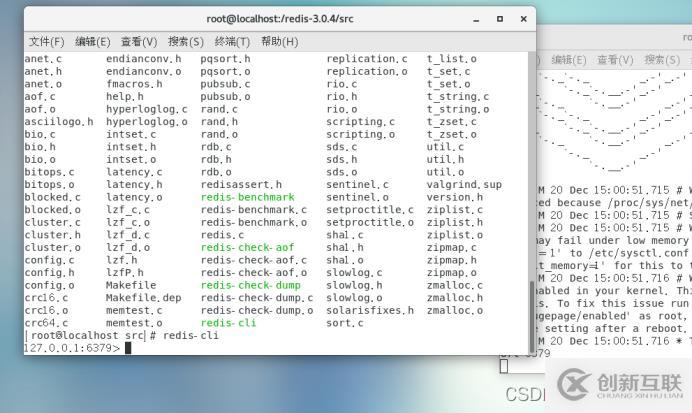Image resolution: width=692 pixels, height=413 pixels.
Task: Close the redis-3.0.4/src terminal window
Action: 523,19
